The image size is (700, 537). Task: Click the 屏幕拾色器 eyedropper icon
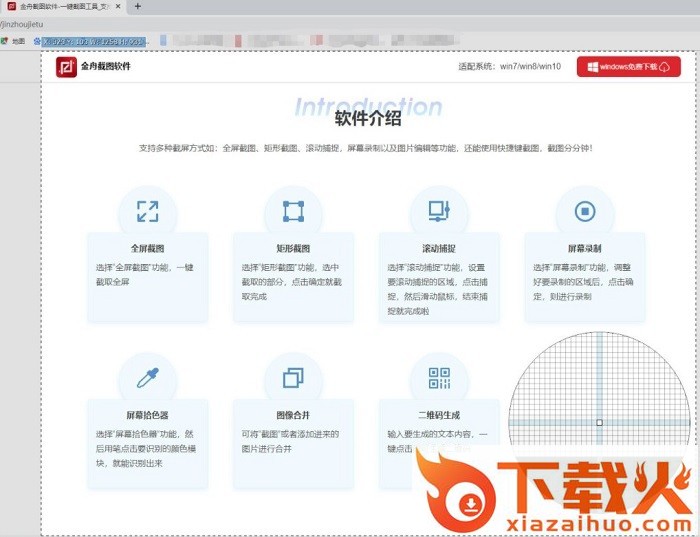click(x=147, y=378)
